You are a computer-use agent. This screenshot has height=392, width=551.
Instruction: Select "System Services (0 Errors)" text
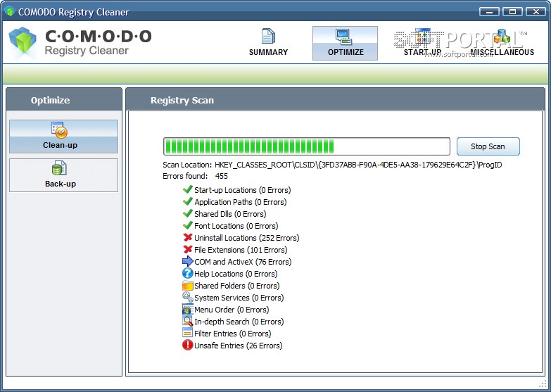tap(239, 298)
